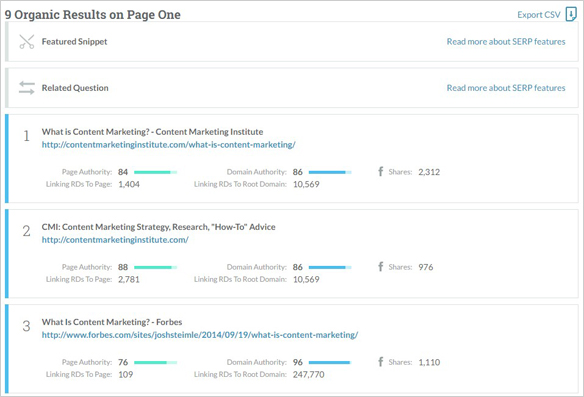Click the Domain Authority bar for result 2
This screenshot has height=397, width=584.
click(x=330, y=267)
